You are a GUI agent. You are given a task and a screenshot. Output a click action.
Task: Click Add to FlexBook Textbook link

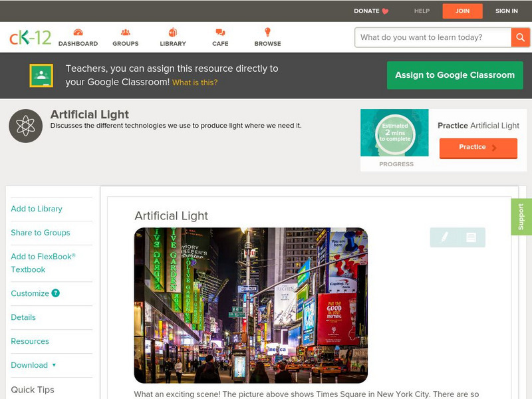[43, 263]
